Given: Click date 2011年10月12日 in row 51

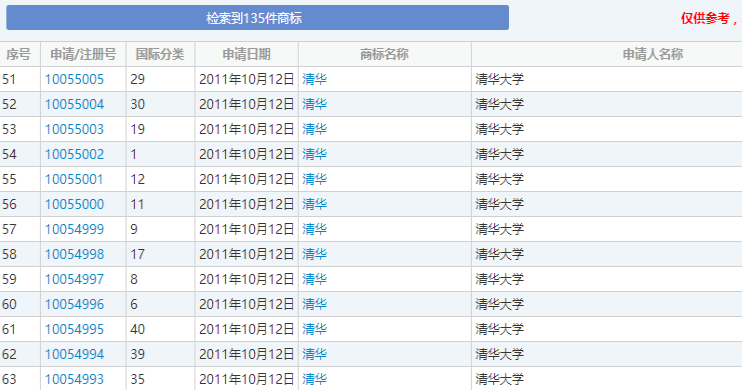Looking at the screenshot, I should (x=247, y=79).
